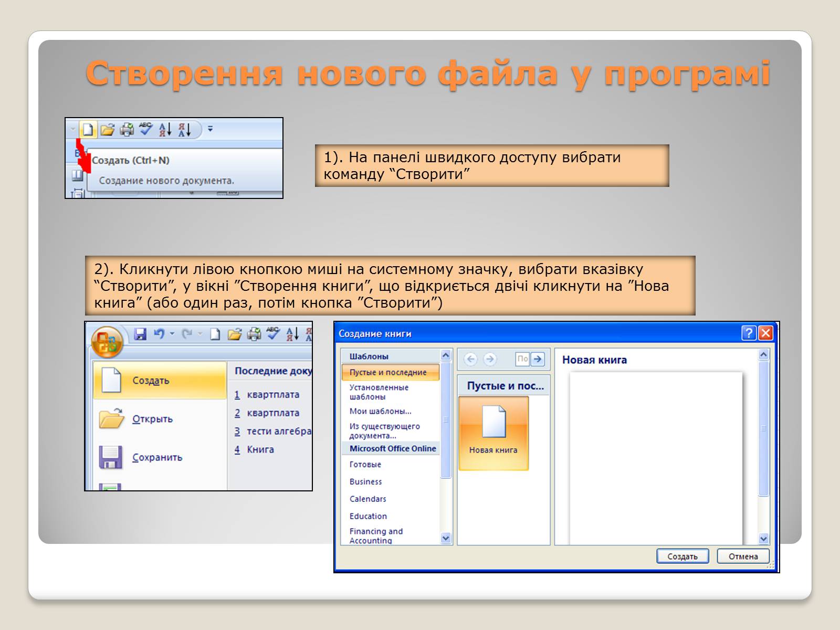The height and width of the screenshot is (630, 840).
Task: Click Sort Я-А descending icon in top toolbar
Action: click(185, 129)
